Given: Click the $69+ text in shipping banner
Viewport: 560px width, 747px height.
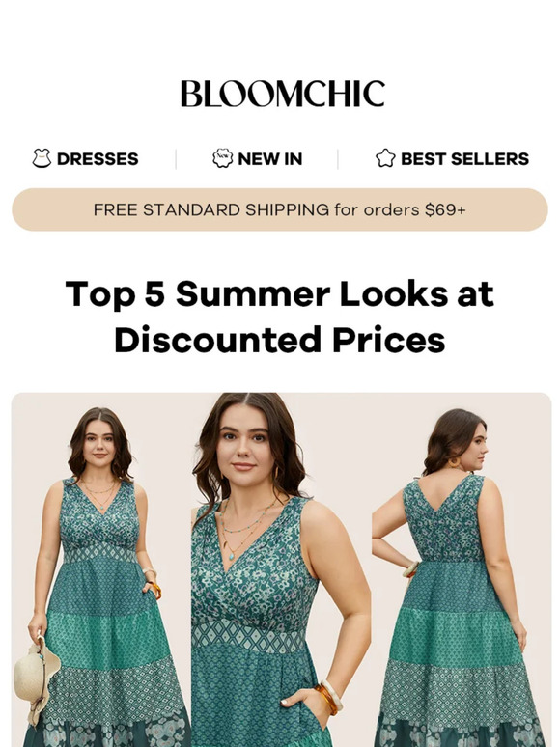Looking at the screenshot, I should point(445,209).
